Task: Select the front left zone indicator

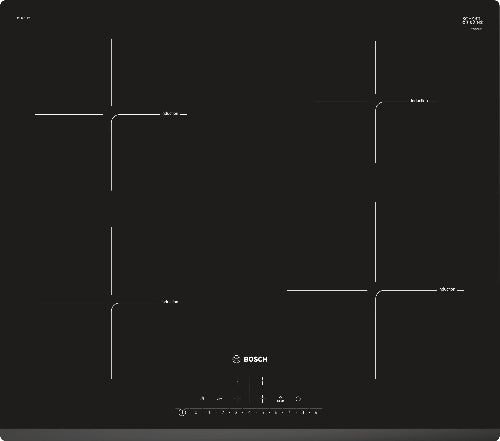Action: 237,398
